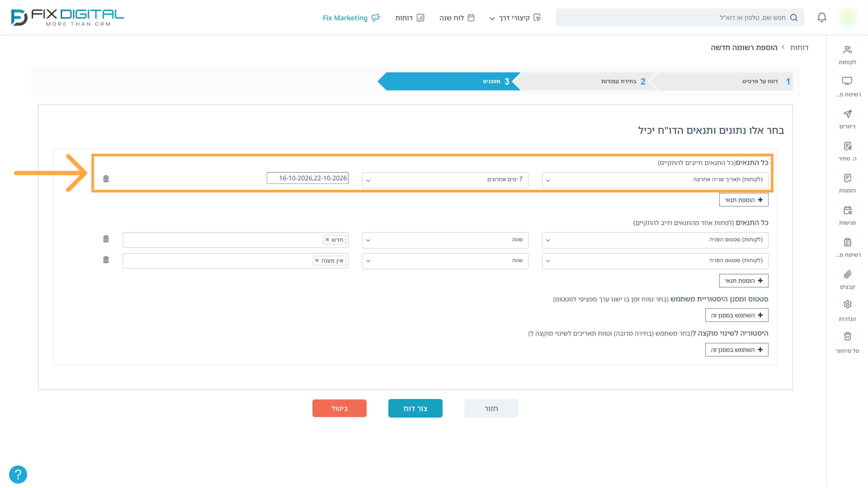Open the תאריך פנייה אחרונה field dropdown
The width and height of the screenshot is (868, 488).
coord(655,180)
